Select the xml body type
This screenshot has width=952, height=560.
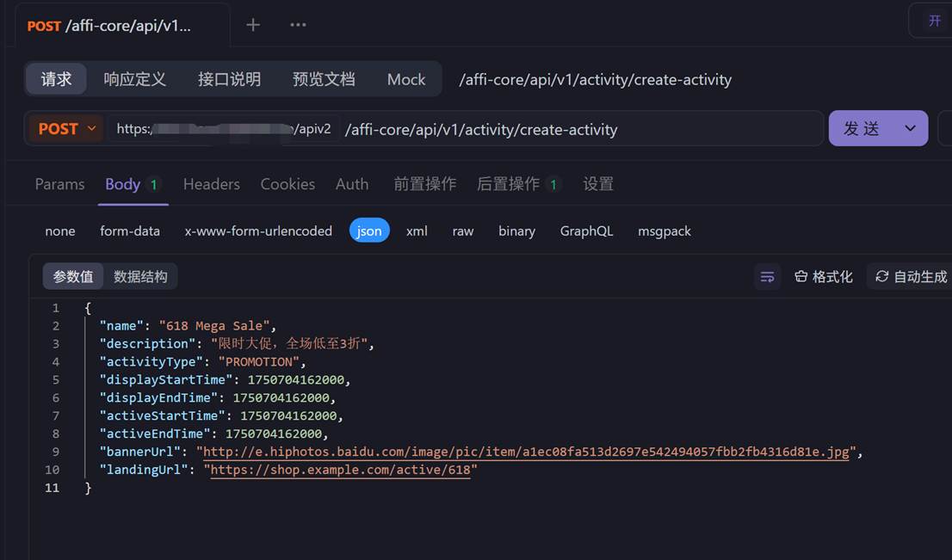(417, 231)
